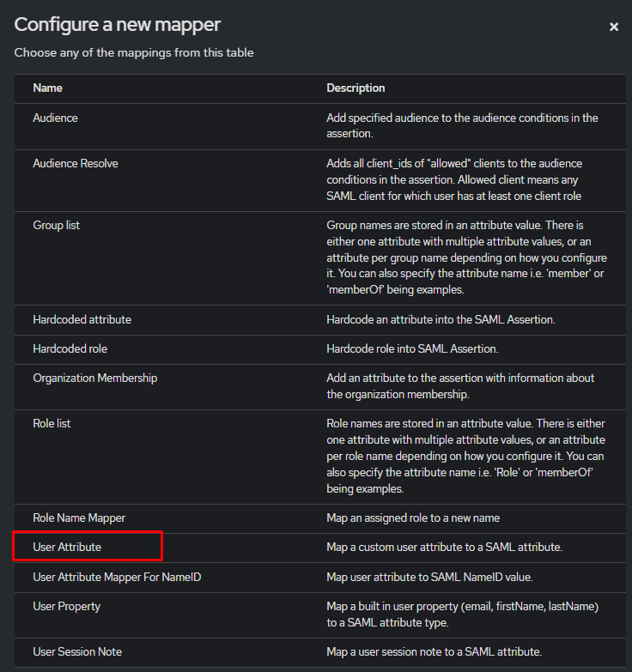The height and width of the screenshot is (672, 632).
Task: Select Hardcoded attribute mapper
Action: click(82, 319)
